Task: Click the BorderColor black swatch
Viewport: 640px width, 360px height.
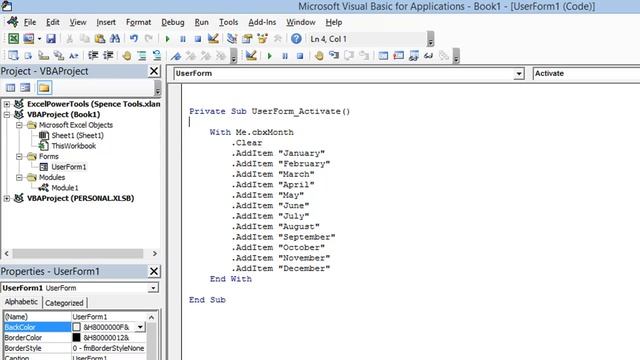Action: pos(77,338)
